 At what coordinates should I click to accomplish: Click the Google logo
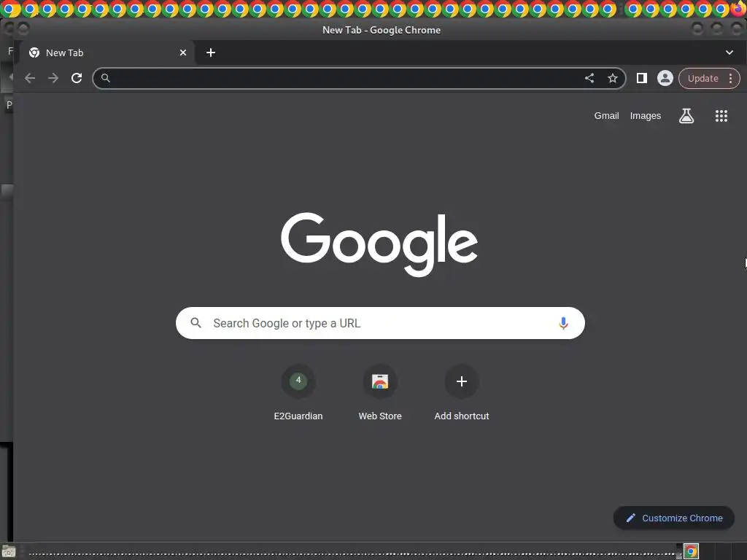pos(379,244)
